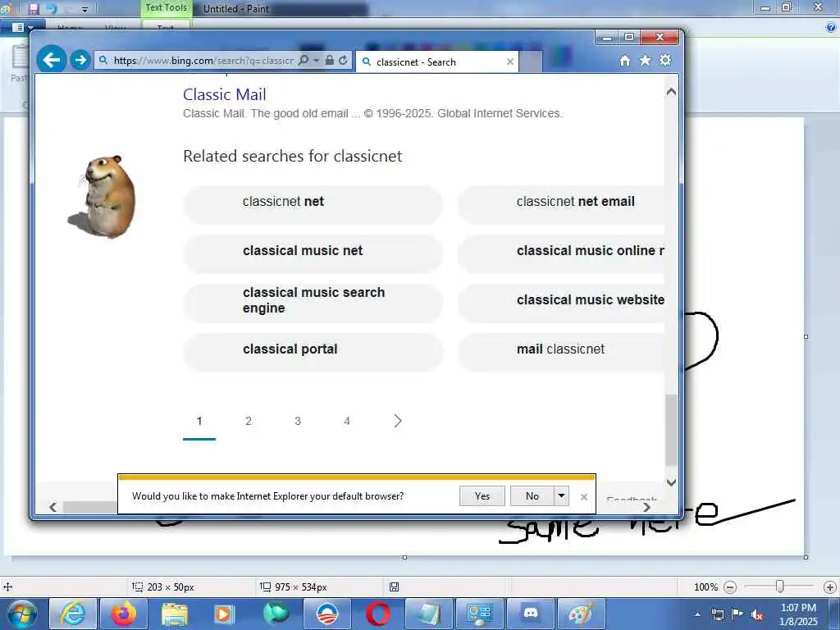The height and width of the screenshot is (630, 840).
Task: Click the Paint zoom slider handle
Action: coord(780,587)
